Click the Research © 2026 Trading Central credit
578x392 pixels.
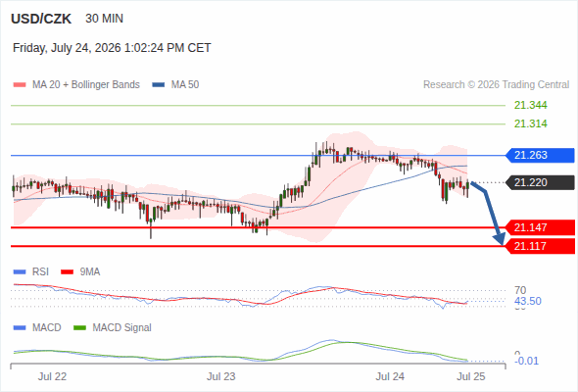click(x=496, y=85)
